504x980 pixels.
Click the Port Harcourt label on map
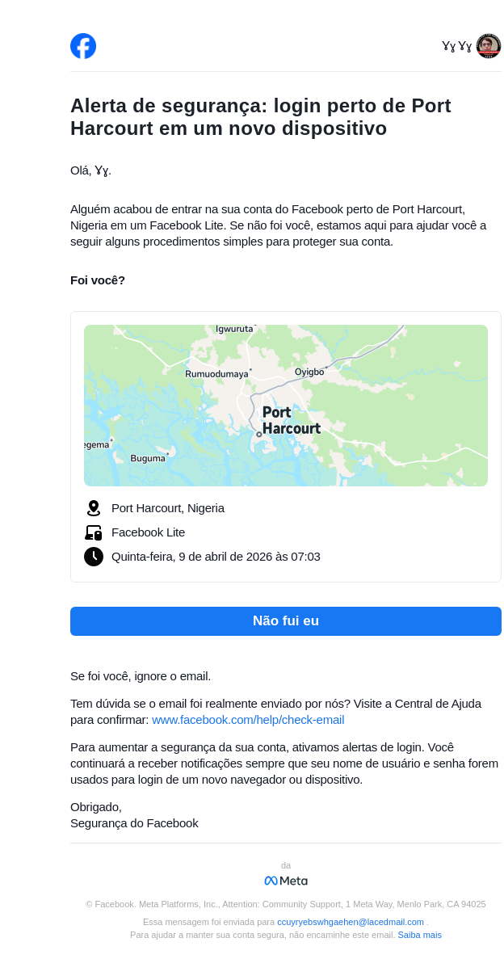[291, 420]
